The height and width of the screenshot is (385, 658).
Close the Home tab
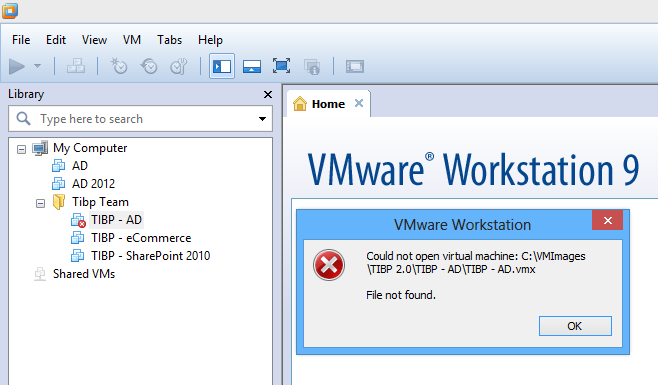point(359,103)
